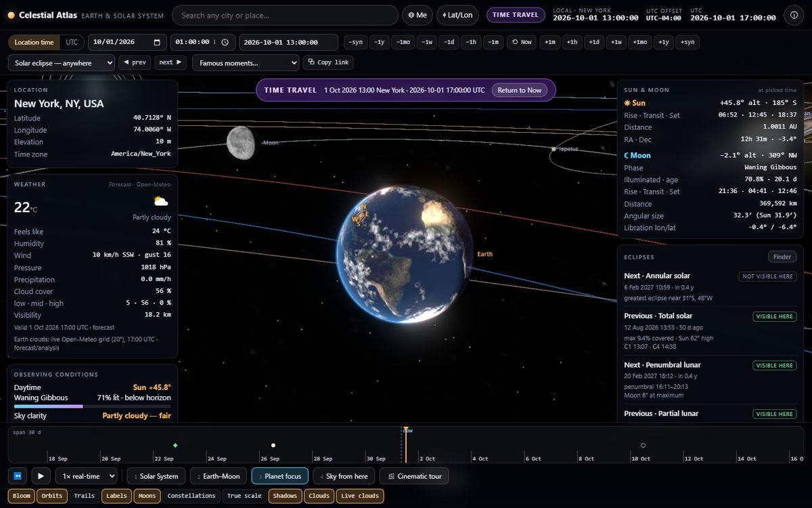
Task: Step forward one minute (+1m)
Action: coord(550,42)
